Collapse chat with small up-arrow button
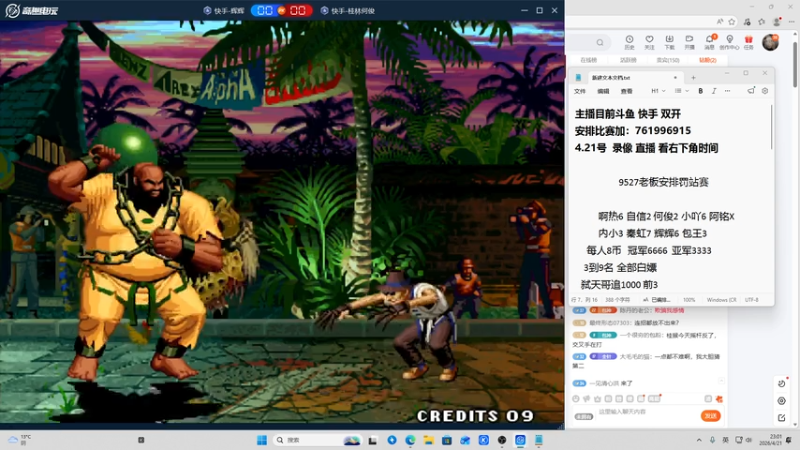Screen dimensions: 800x450 coord(721,381)
